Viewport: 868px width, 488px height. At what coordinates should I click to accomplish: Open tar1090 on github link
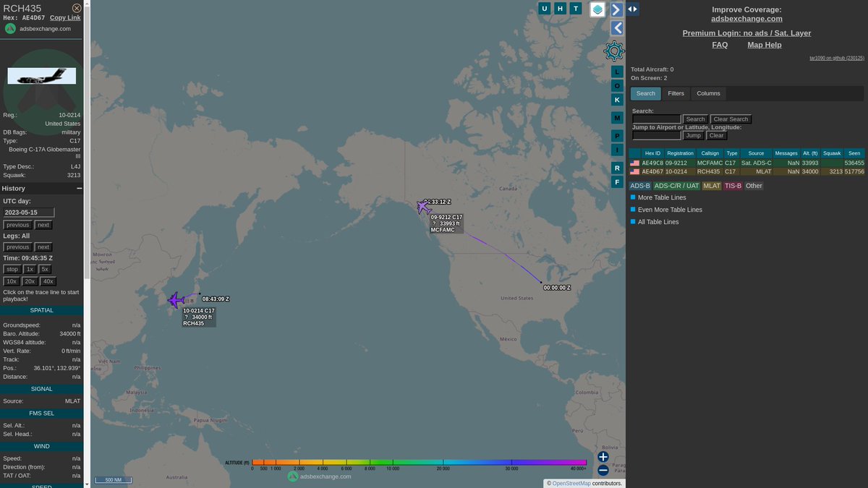pos(837,58)
